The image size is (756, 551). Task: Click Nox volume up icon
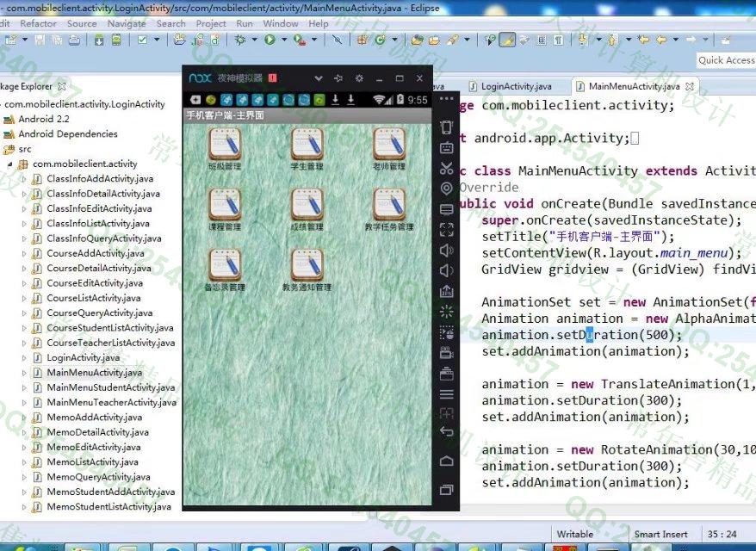pos(447,251)
